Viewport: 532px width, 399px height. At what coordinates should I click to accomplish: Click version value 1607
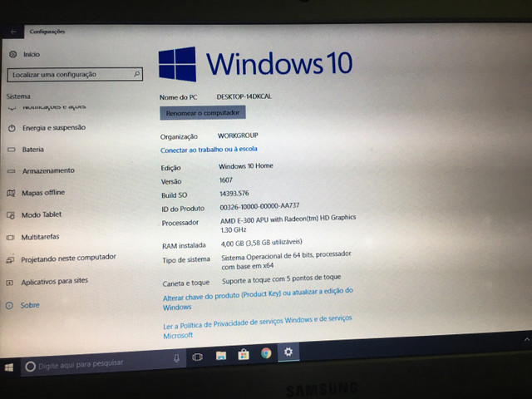coord(226,180)
